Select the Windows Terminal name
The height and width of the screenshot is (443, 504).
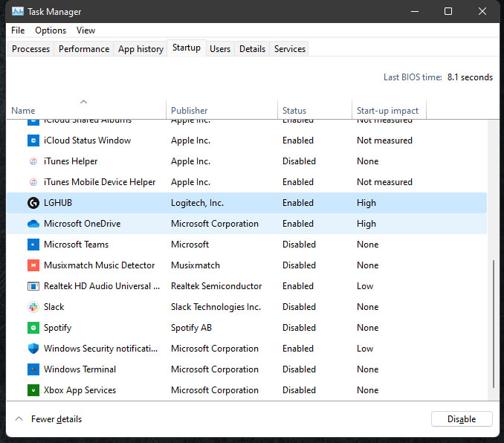pos(80,369)
